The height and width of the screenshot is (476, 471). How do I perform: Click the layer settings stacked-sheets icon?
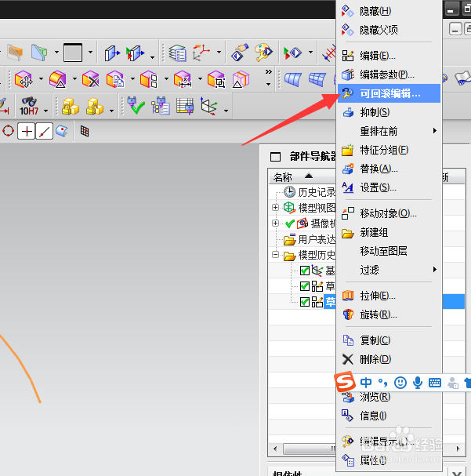click(177, 53)
